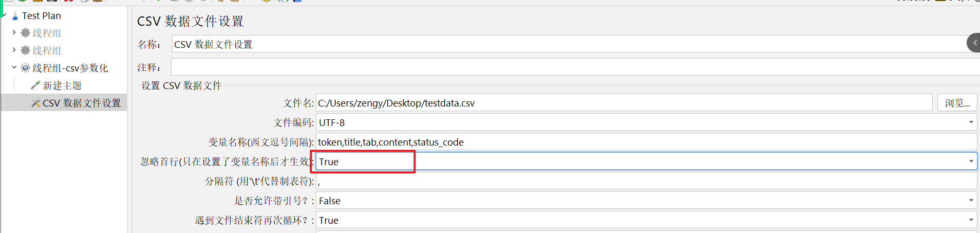
Task: Expand the first 线程组 tree node
Action: point(14,32)
